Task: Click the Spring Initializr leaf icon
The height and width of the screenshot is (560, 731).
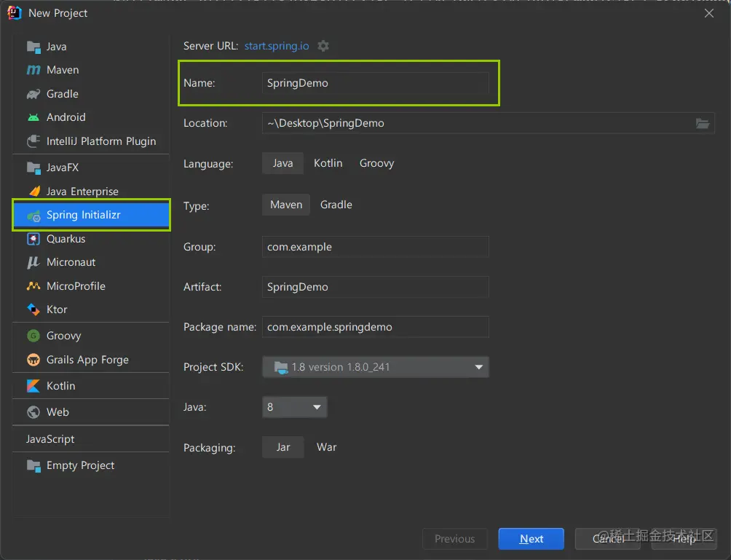Action: pyautogui.click(x=33, y=216)
